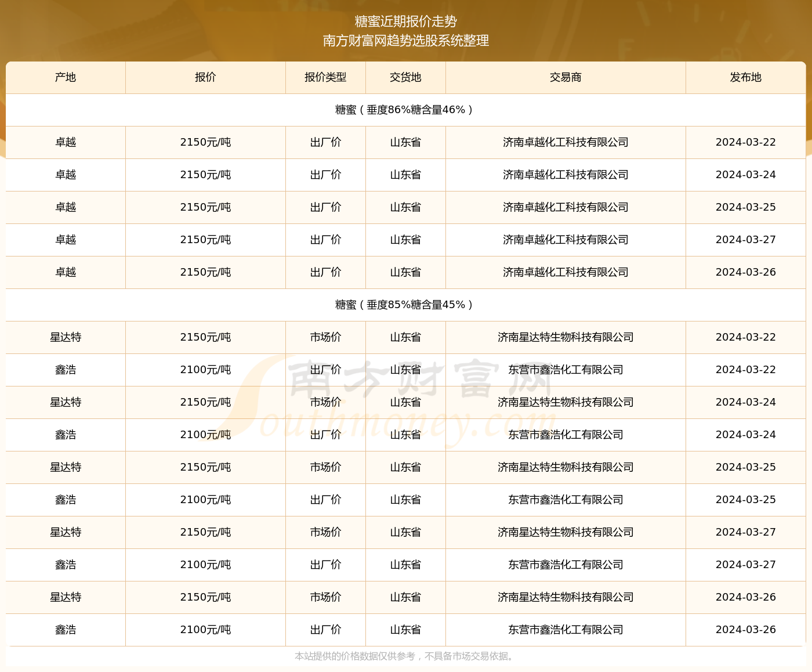Viewport: 812px width, 672px height.
Task: Click 鑫浩 in the 2024-03-26 row
Action: (x=66, y=630)
